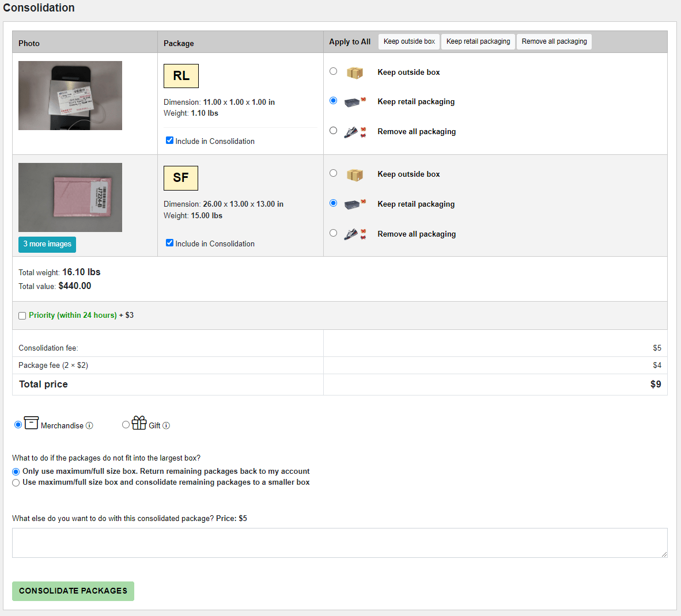
Task: Click the gift box icon beside the Gift option
Action: click(x=138, y=423)
